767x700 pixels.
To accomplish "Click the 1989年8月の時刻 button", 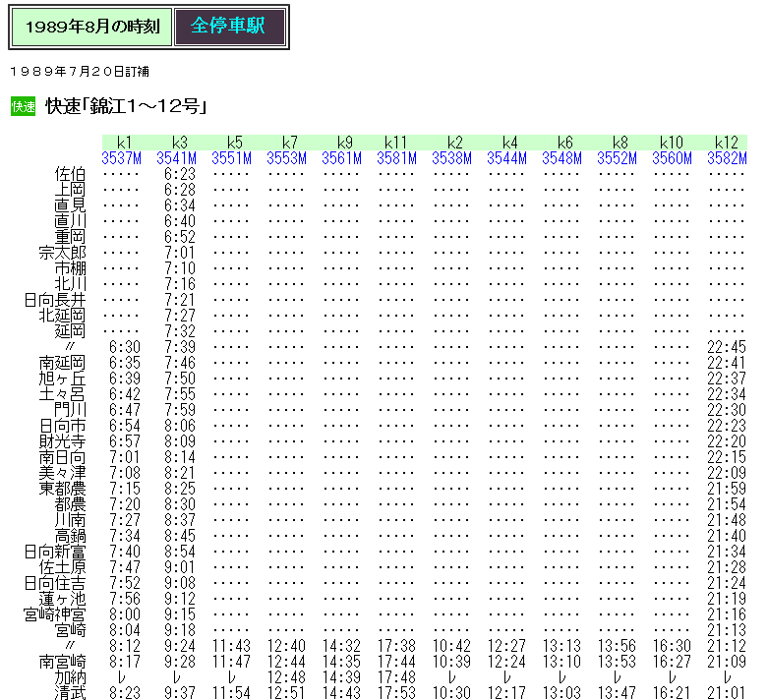I will (x=92, y=27).
